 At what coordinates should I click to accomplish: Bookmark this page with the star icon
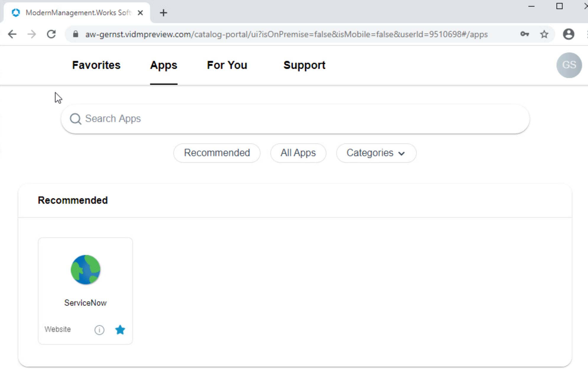pyautogui.click(x=544, y=34)
